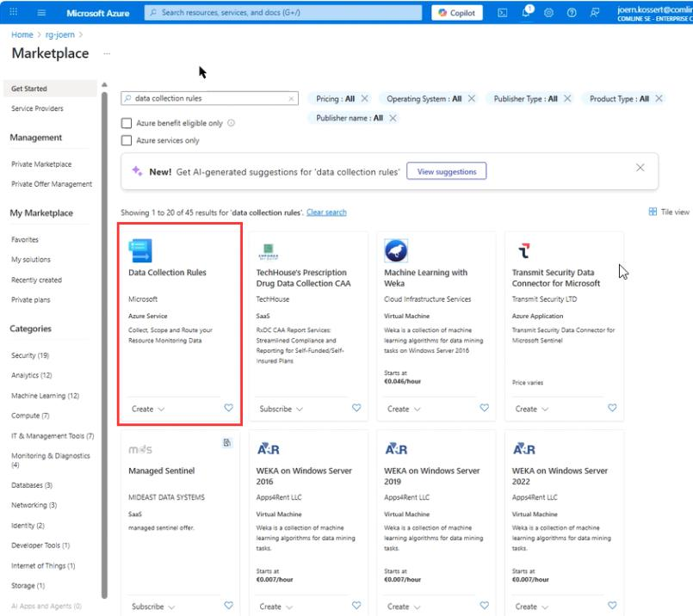The width and height of the screenshot is (693, 616).
Task: Open the help question mark icon
Action: point(572,13)
